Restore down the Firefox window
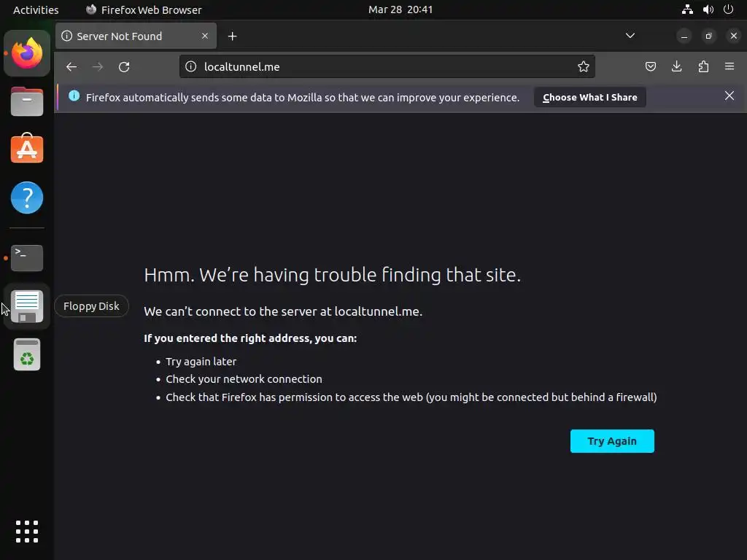Screen dimensions: 747x560 click(x=709, y=36)
